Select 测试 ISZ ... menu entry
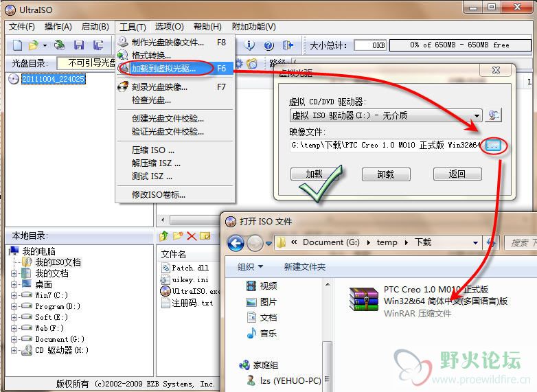This screenshot has height=392, width=537. [x=175, y=176]
